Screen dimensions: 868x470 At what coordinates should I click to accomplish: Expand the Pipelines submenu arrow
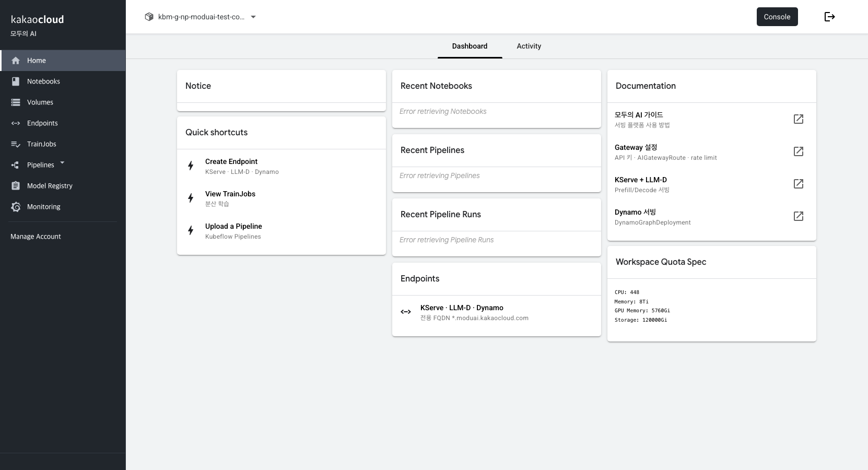62,163
